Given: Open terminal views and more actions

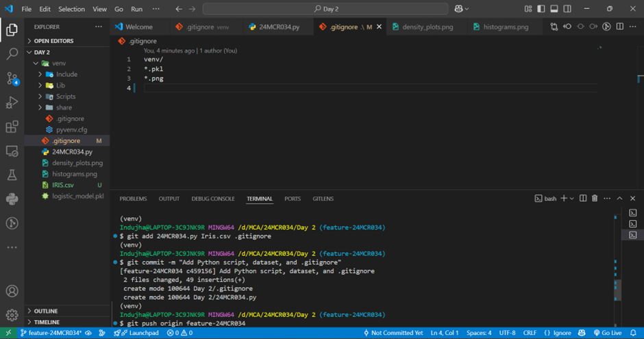Looking at the screenshot, I should (x=607, y=198).
